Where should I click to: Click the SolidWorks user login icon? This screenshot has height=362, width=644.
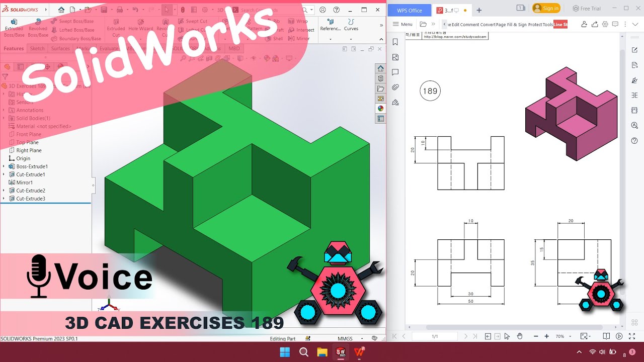click(323, 10)
